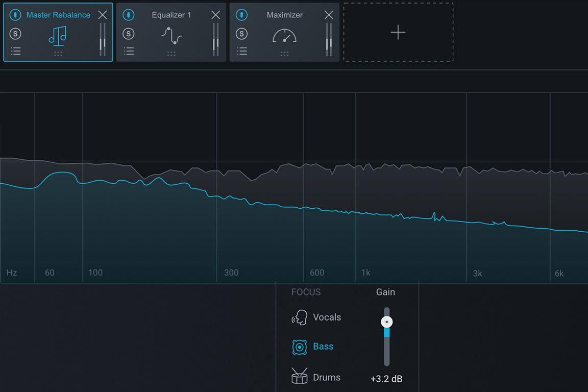Solo the Equalizer 1 module
This screenshot has height=392, width=588.
click(129, 34)
